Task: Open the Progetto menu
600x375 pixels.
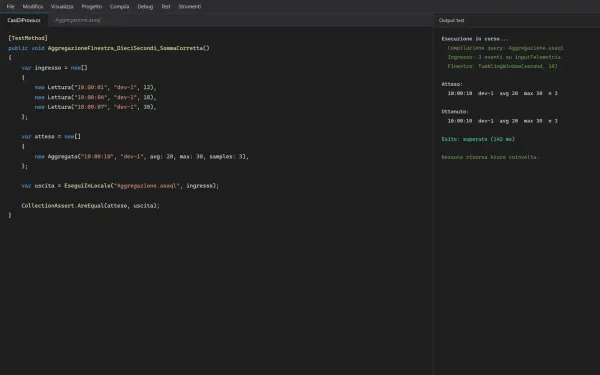Action: [91, 7]
